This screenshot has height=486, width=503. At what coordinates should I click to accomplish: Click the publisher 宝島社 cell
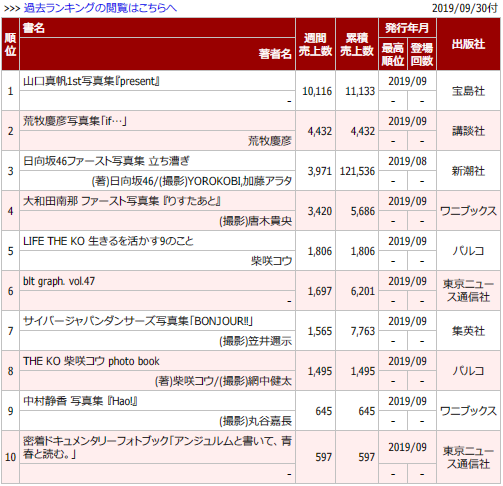[468, 91]
